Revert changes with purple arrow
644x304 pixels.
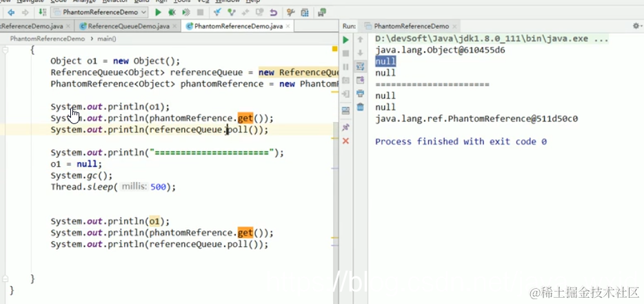[273, 12]
